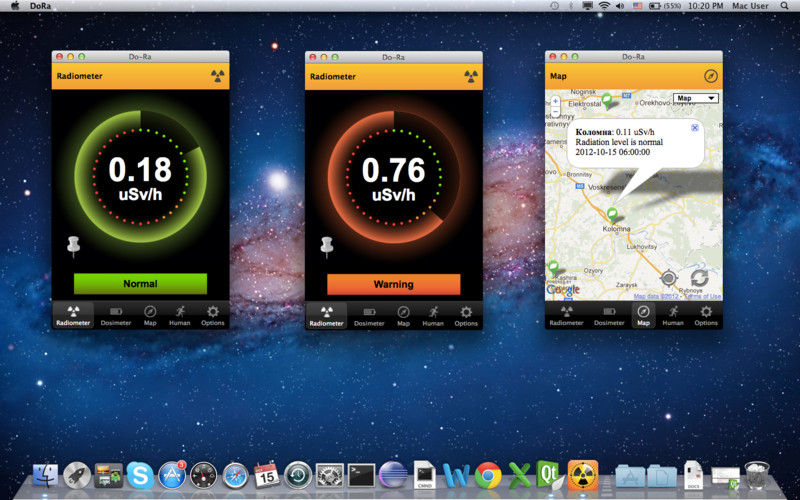
Task: Open the Apple menu
Action: pos(15,6)
